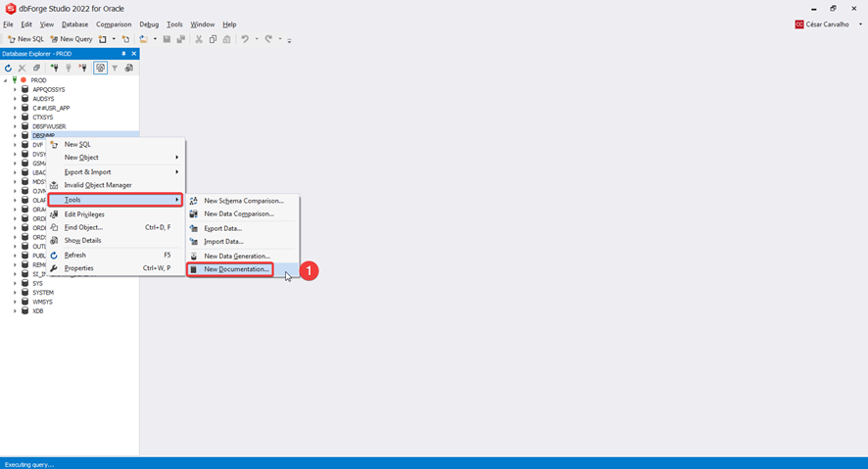Select Invalid Object Manager menu entry

click(98, 185)
